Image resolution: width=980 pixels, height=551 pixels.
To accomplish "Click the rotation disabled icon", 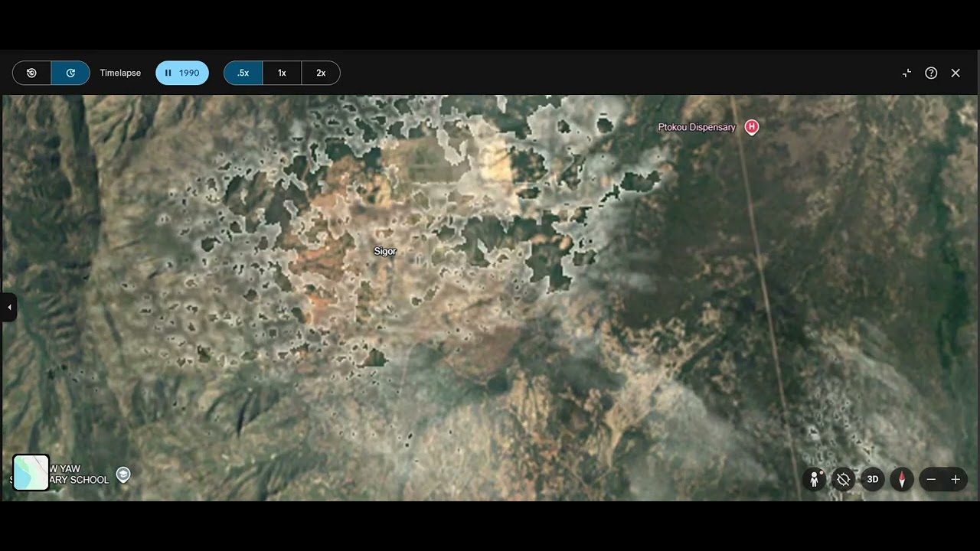I will click(x=843, y=479).
